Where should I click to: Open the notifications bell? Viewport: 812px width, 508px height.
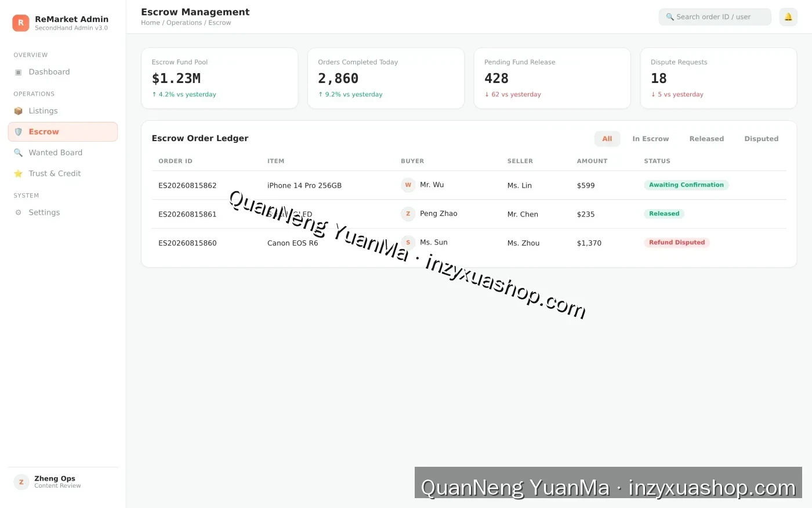[x=788, y=17]
